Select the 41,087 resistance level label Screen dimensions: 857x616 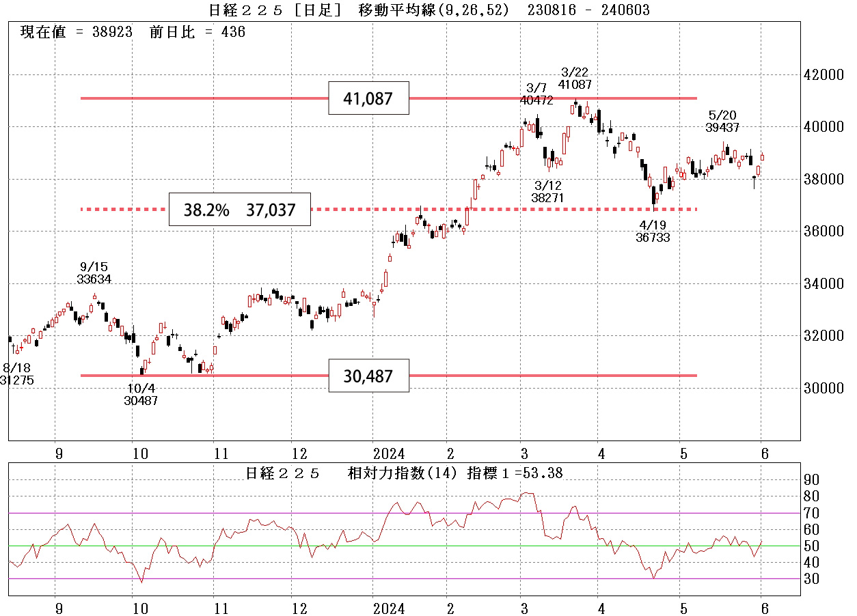(369, 98)
